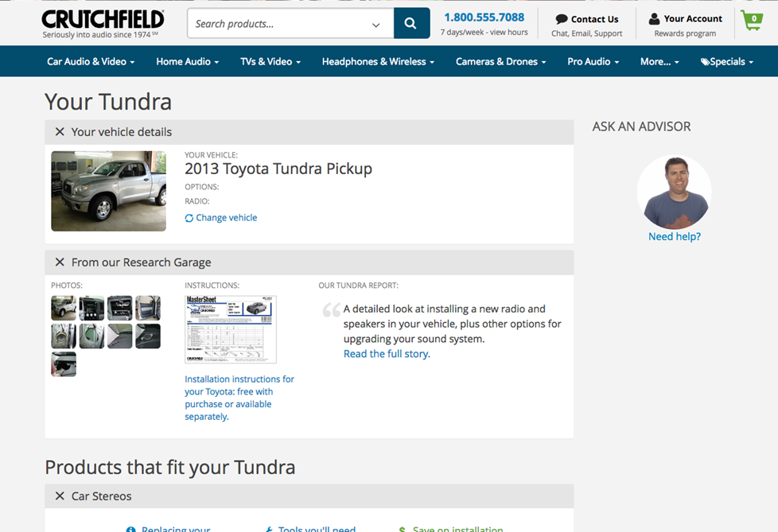
Task: Click the 2013 Toyota Tundra Pickup title
Action: pos(278,169)
